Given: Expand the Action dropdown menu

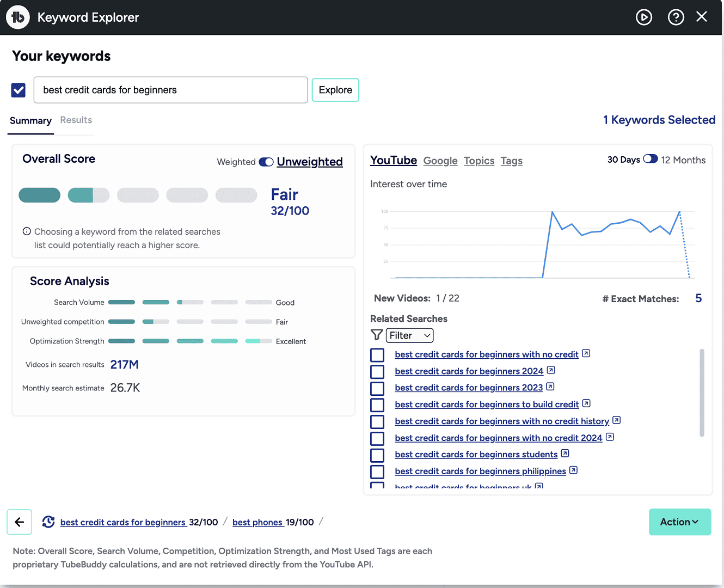Looking at the screenshot, I should [x=679, y=522].
